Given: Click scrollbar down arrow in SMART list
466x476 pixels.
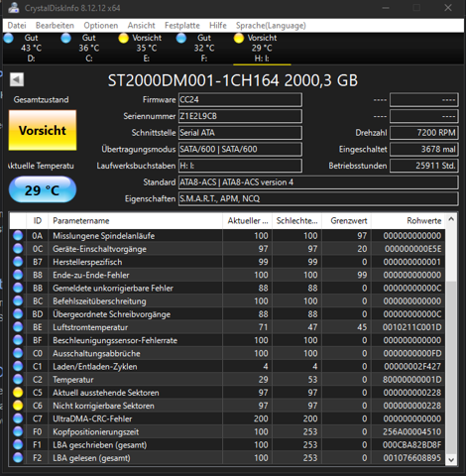Looking at the screenshot, I should [451, 459].
